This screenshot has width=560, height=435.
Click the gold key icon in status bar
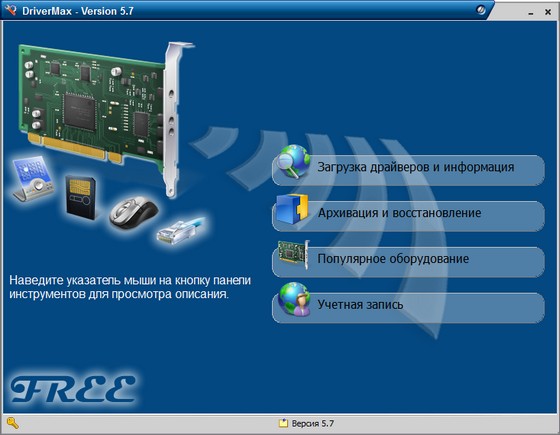[12, 423]
